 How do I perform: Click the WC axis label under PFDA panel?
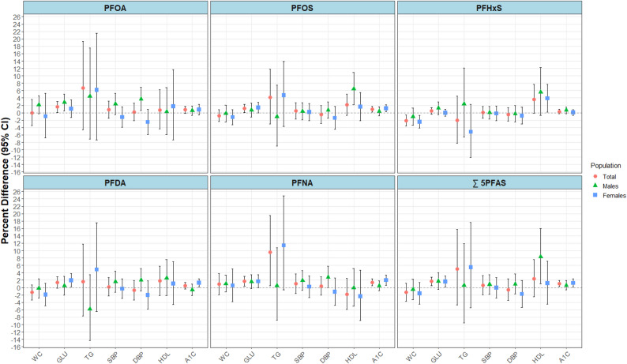click(37, 355)
